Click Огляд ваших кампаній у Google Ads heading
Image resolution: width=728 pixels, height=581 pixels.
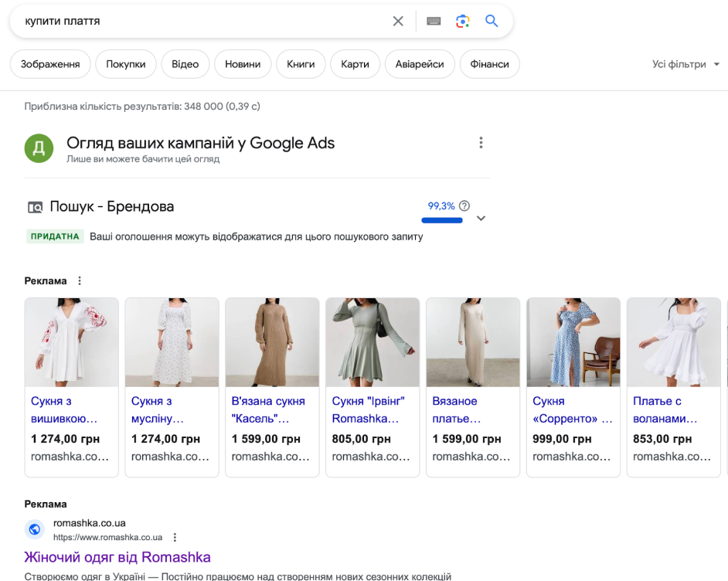click(x=201, y=143)
